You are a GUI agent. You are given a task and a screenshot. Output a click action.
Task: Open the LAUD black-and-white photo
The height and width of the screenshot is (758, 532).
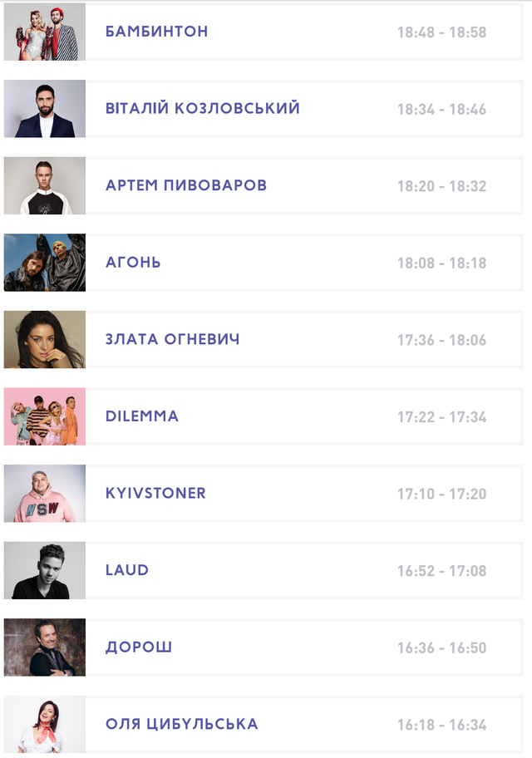tap(45, 570)
